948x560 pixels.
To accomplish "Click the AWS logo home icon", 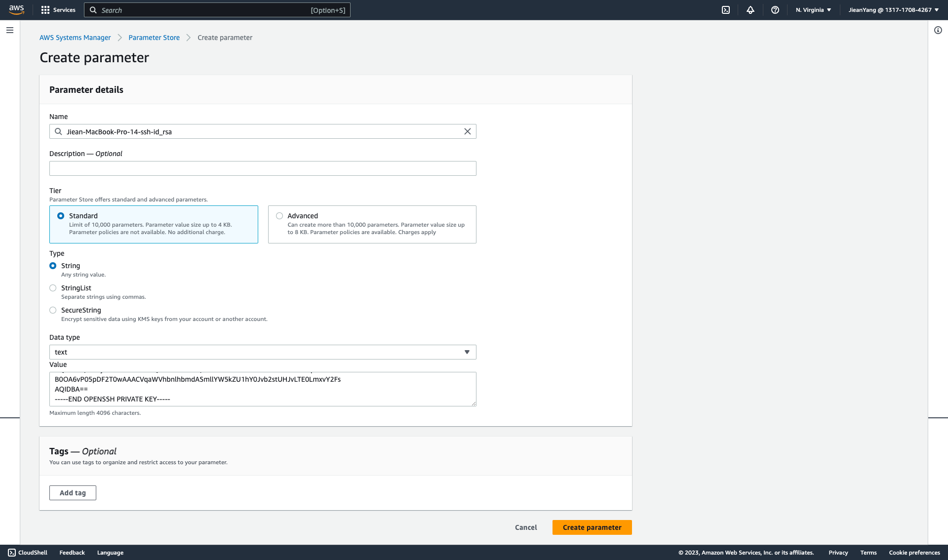I will click(x=16, y=10).
